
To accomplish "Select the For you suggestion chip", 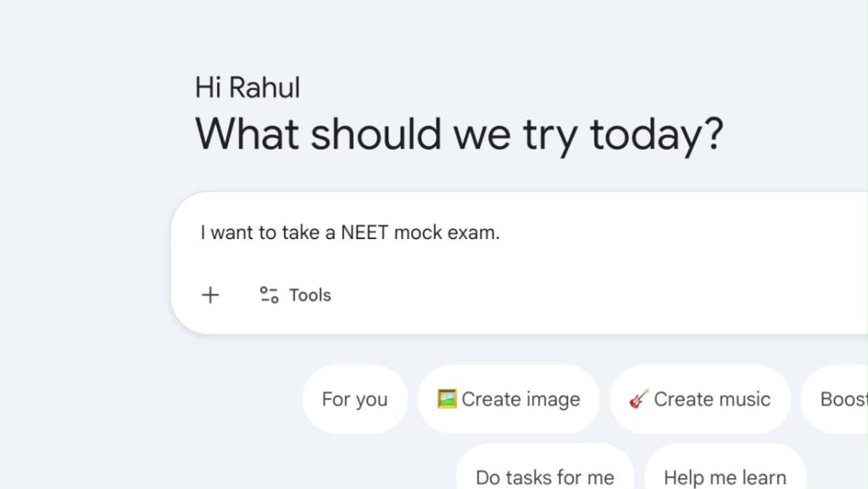I will pyautogui.click(x=354, y=399).
